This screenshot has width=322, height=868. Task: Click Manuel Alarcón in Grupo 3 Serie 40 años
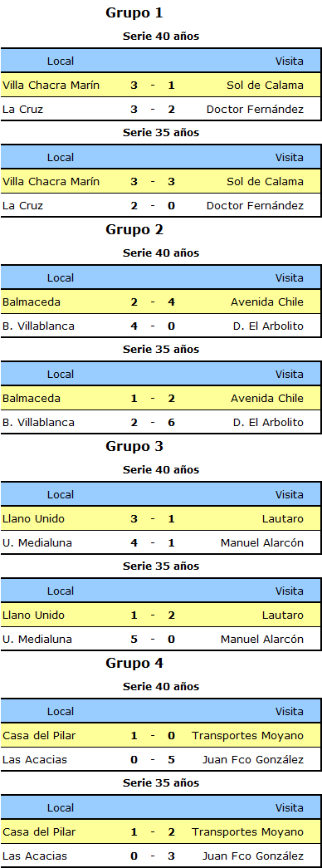pos(262,543)
